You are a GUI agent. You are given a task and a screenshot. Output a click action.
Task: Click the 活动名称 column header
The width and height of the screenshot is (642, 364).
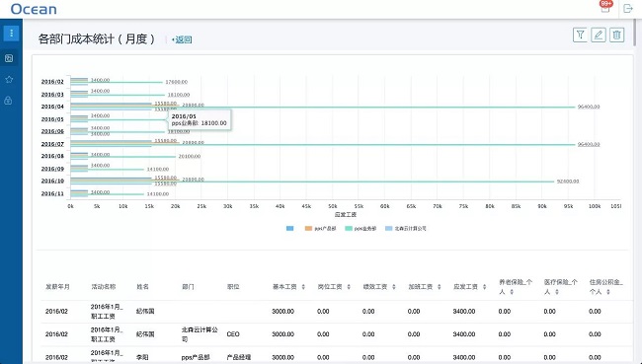click(103, 287)
